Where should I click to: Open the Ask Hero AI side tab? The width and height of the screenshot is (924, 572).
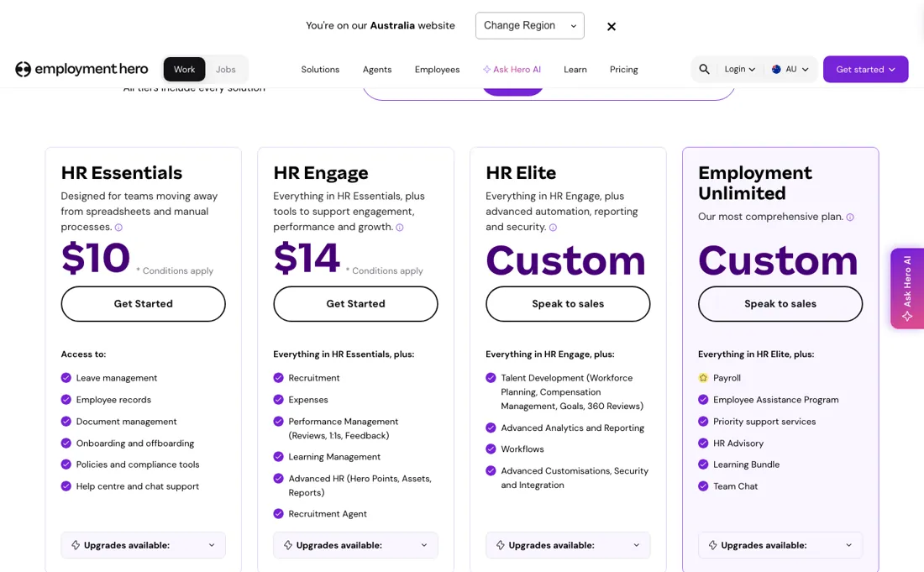(x=907, y=288)
